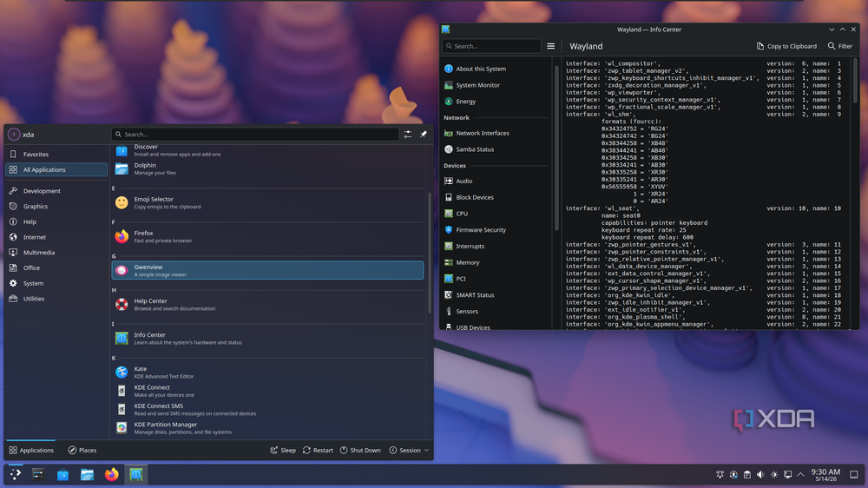Click the Show Desktop panel button
The image size is (868, 488).
[x=854, y=475]
